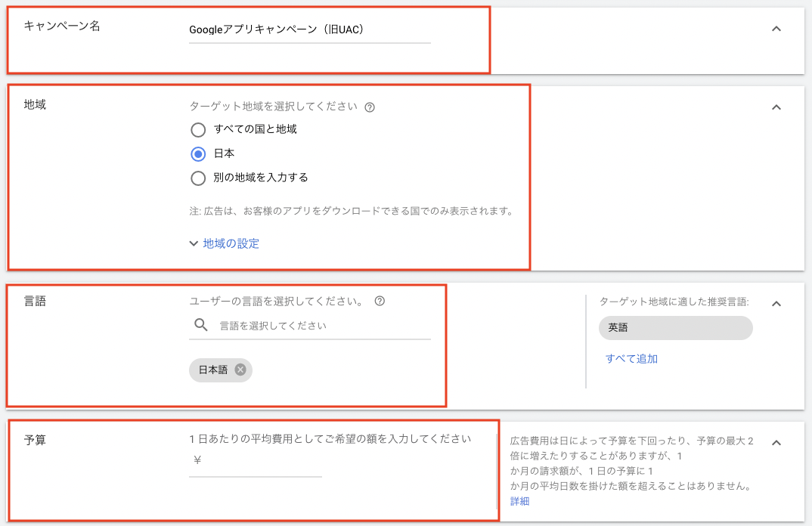Collapse the 地域 panel using its chevron

pos(776,107)
